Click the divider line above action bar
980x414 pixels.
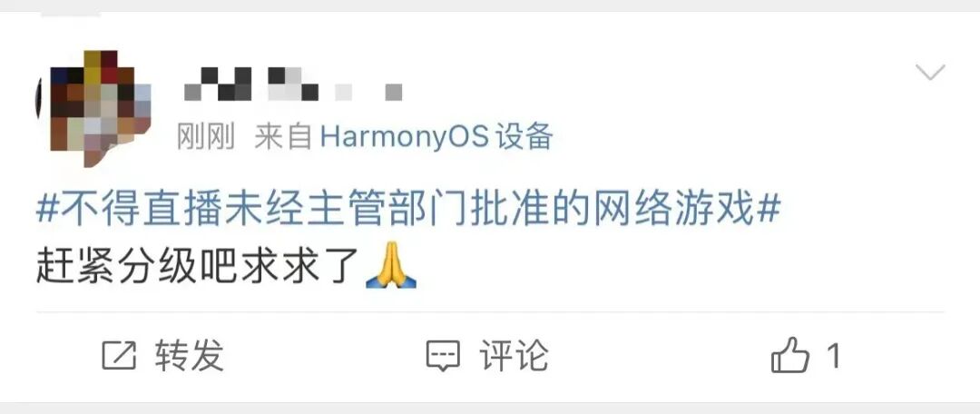coord(490,311)
